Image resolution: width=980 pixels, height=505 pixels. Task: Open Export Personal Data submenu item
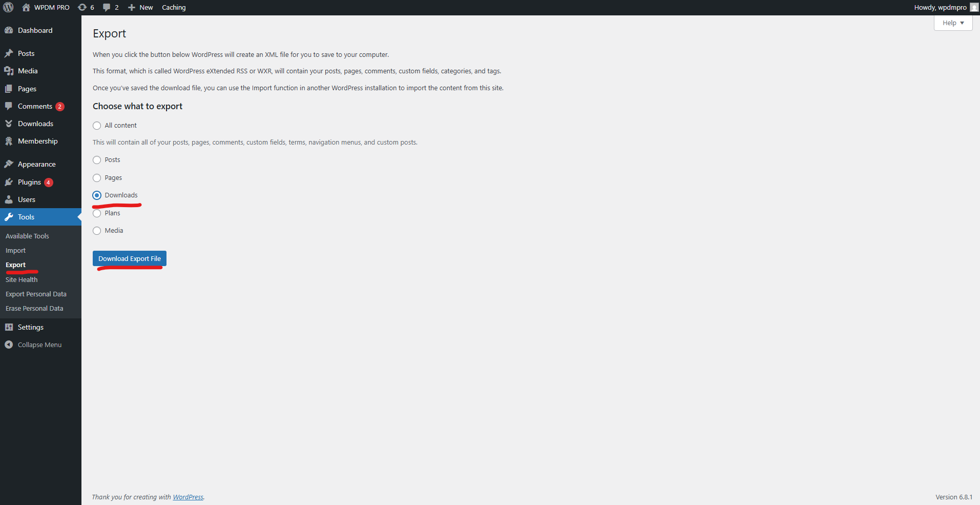[x=36, y=294]
